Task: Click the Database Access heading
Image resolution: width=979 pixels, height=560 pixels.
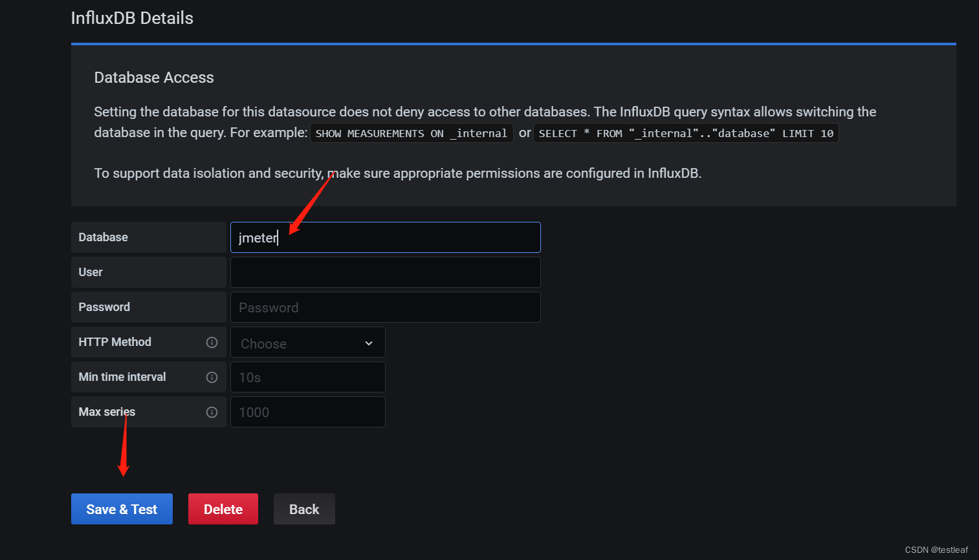Action: click(x=154, y=78)
